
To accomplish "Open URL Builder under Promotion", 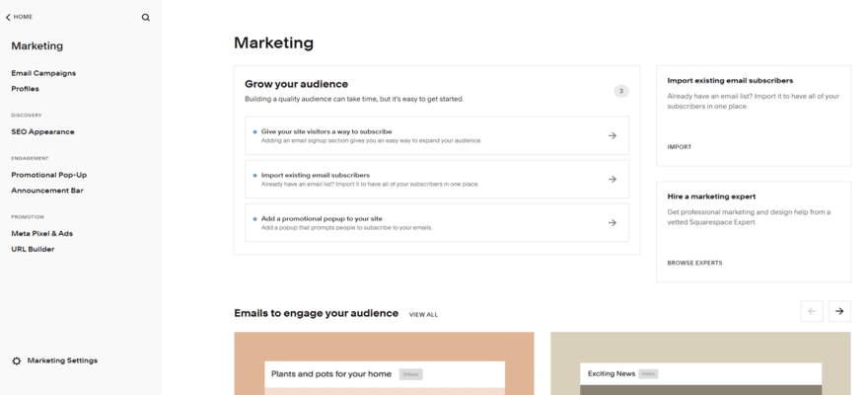I will [33, 250].
